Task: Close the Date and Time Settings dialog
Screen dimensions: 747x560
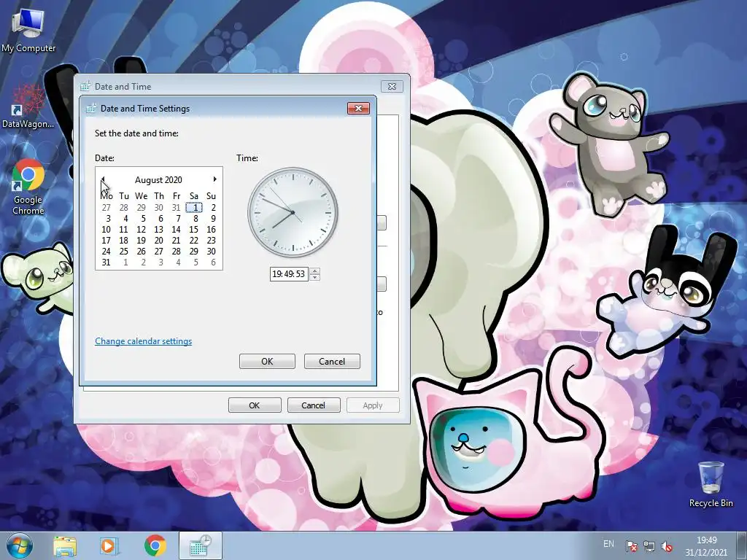Action: [x=358, y=109]
